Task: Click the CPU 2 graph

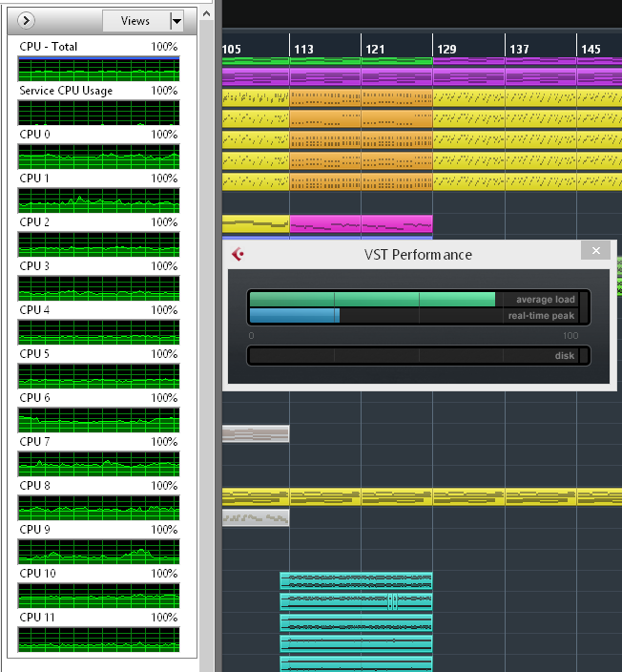Action: tap(98, 244)
